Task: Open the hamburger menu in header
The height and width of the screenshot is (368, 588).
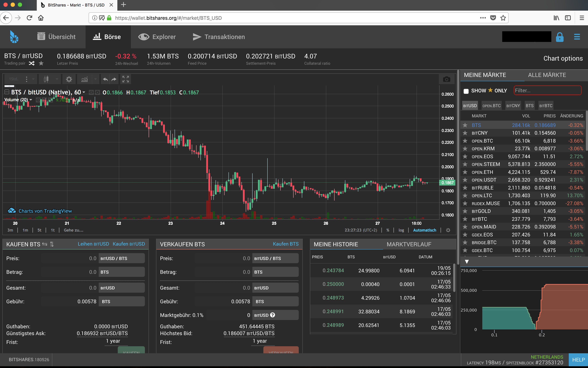Action: 577,37
